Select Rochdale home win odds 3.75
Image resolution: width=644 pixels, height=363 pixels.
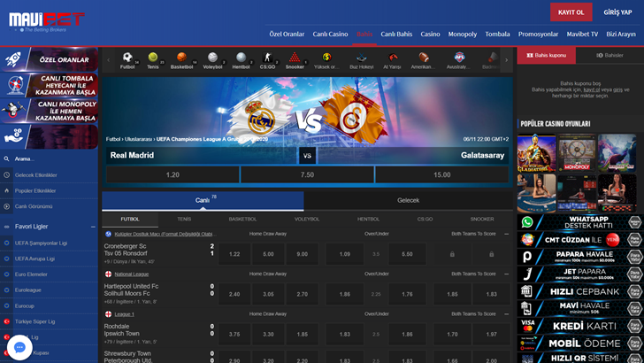[234, 334]
